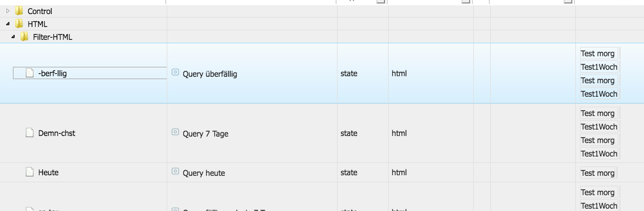
Task: Click the file icon of Heute
Action: 29,172
